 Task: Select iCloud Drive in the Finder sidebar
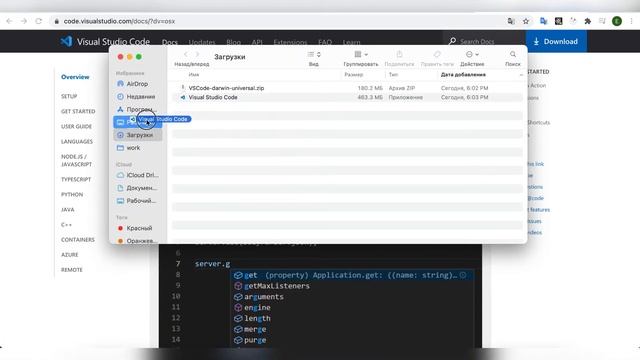coord(138,175)
